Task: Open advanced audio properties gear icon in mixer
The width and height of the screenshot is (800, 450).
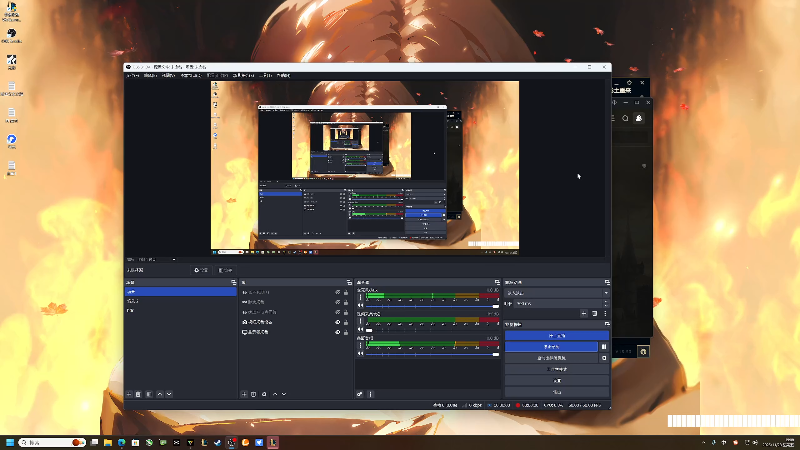Action: pos(360,394)
